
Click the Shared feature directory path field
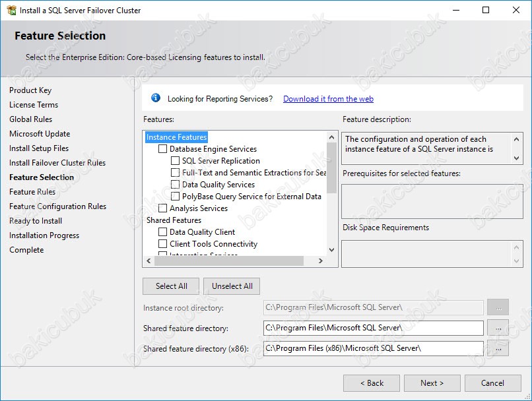[x=373, y=328]
